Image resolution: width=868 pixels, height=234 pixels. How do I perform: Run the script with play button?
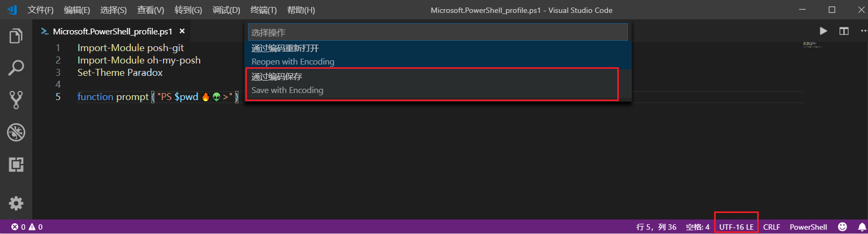click(823, 31)
